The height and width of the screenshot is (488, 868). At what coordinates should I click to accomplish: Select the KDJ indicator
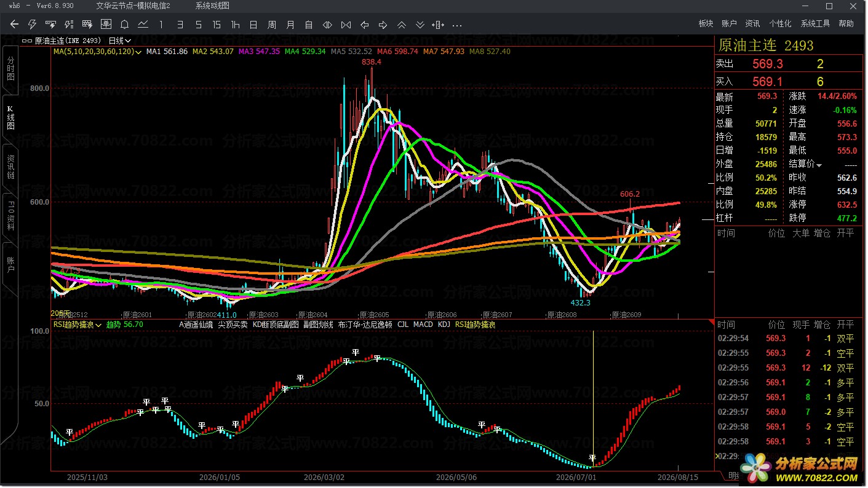coord(444,325)
